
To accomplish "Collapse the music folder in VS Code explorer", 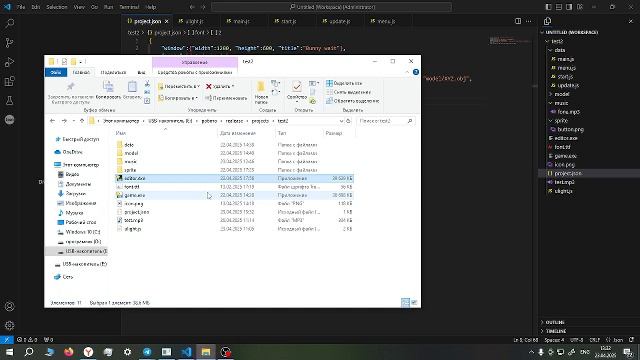I will pos(550,103).
